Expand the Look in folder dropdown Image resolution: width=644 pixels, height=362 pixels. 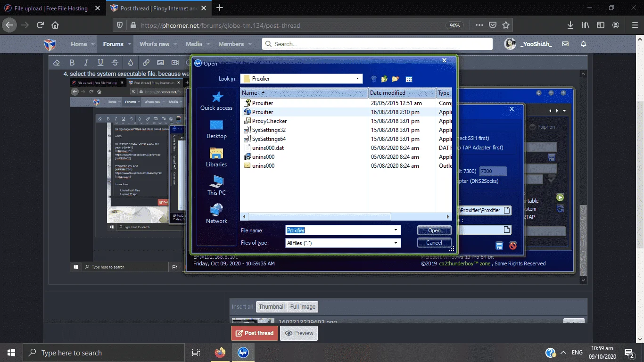pos(357,79)
